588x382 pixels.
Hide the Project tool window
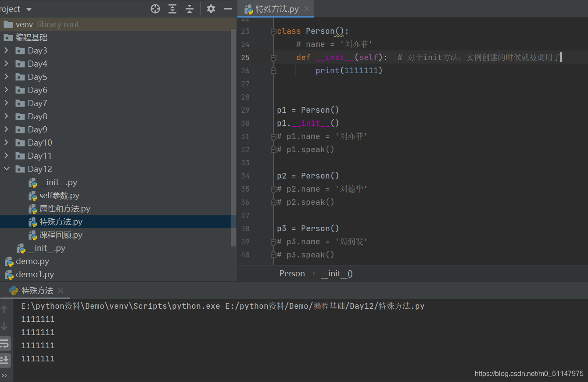(x=228, y=9)
